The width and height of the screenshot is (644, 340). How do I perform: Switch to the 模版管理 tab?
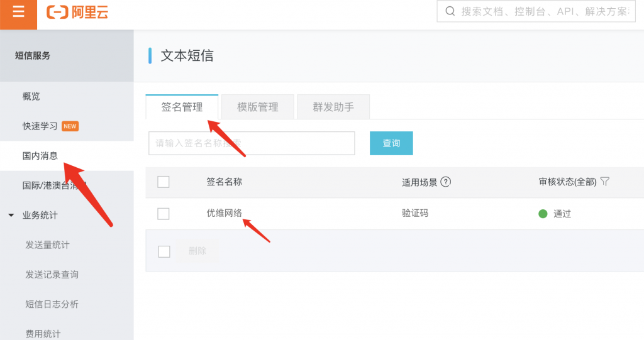click(x=257, y=107)
